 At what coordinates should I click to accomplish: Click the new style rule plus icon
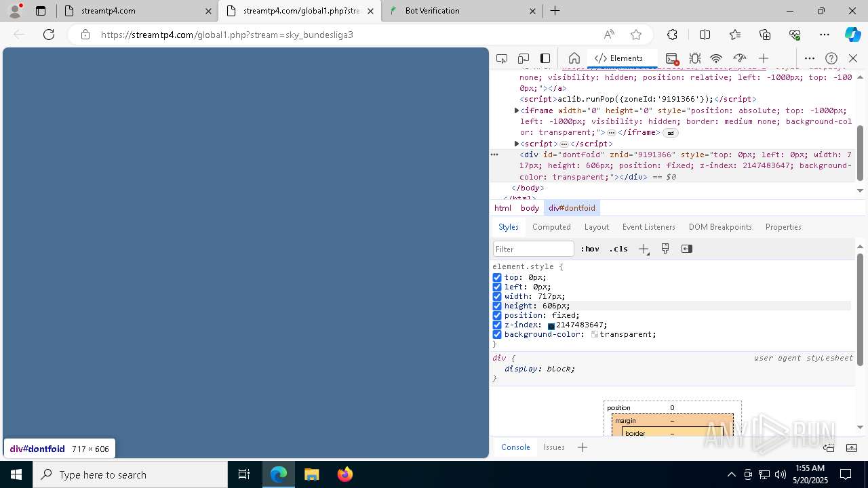click(x=644, y=249)
